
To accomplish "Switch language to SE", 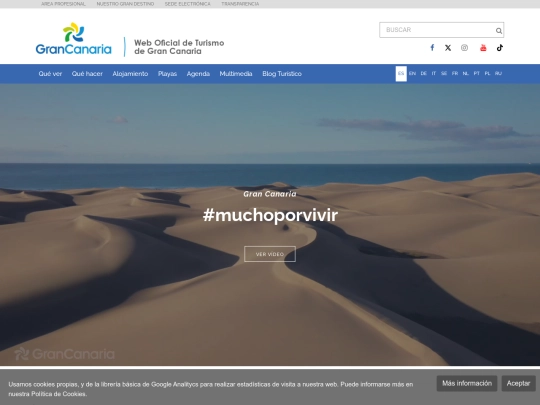I will click(444, 74).
